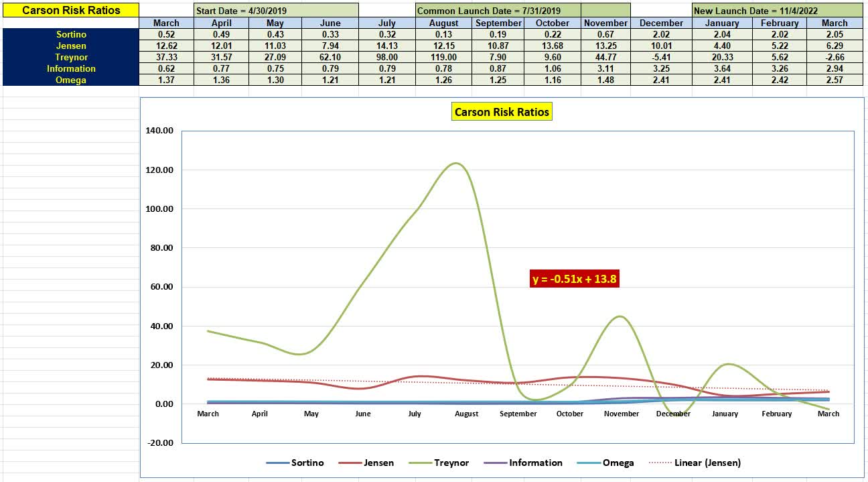Viewport: 868px width, 482px height.
Task: Select the cell containing Treynor's 119.00 value
Action: pyautogui.click(x=443, y=57)
